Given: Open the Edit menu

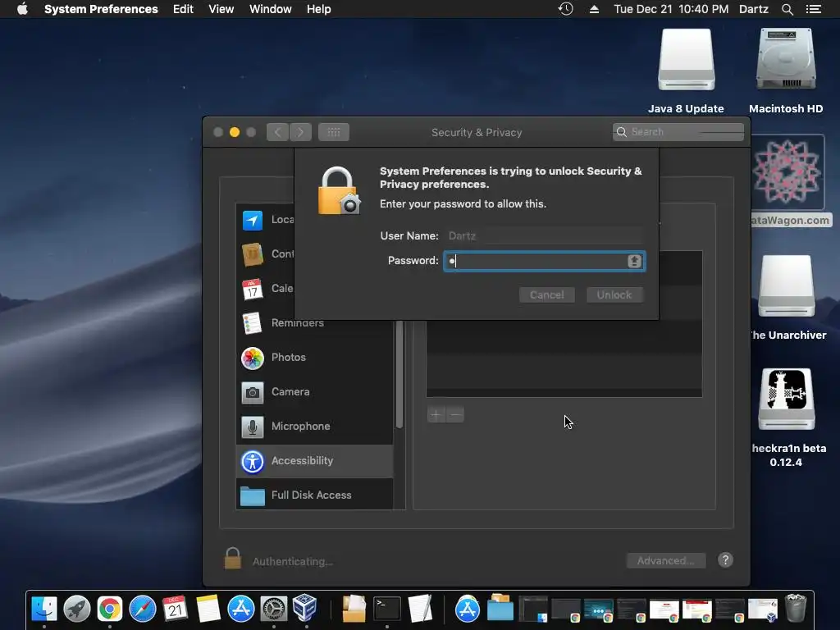Looking at the screenshot, I should coord(183,9).
